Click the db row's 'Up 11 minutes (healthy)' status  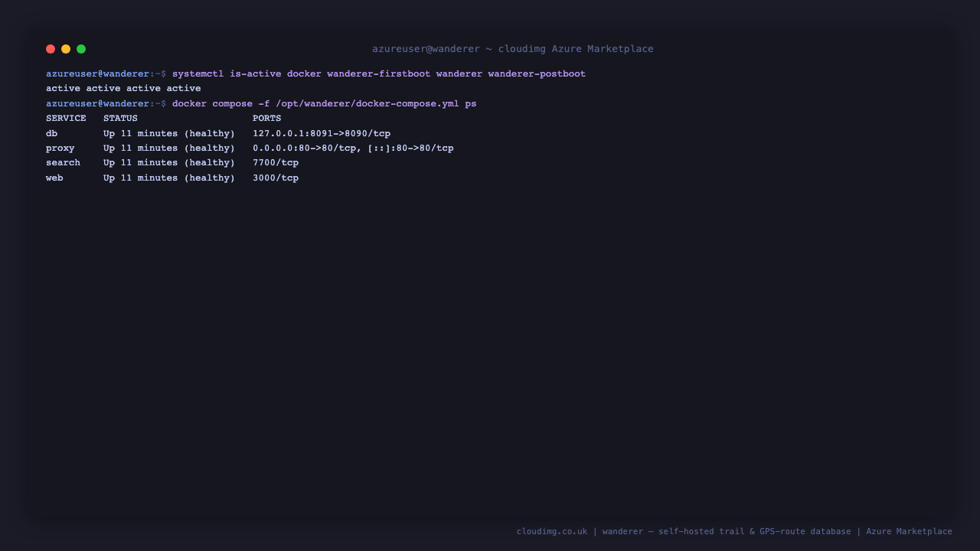pyautogui.click(x=169, y=134)
